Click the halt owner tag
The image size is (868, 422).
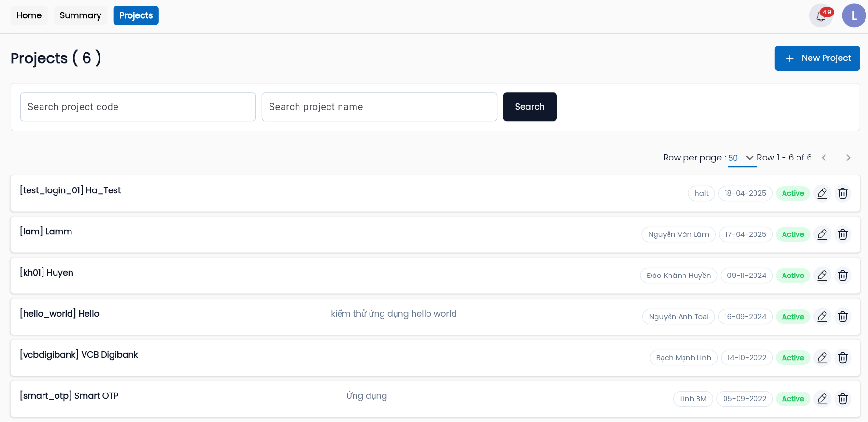pyautogui.click(x=701, y=193)
